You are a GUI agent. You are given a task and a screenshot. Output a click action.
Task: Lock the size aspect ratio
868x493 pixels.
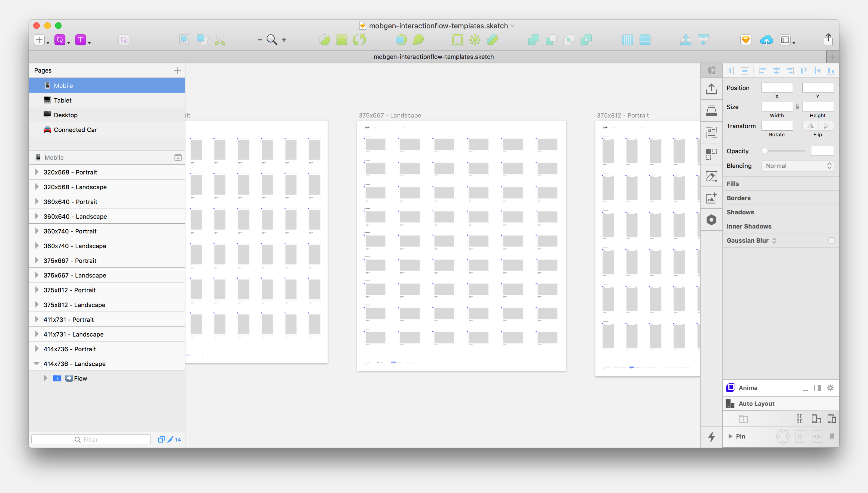[797, 106]
